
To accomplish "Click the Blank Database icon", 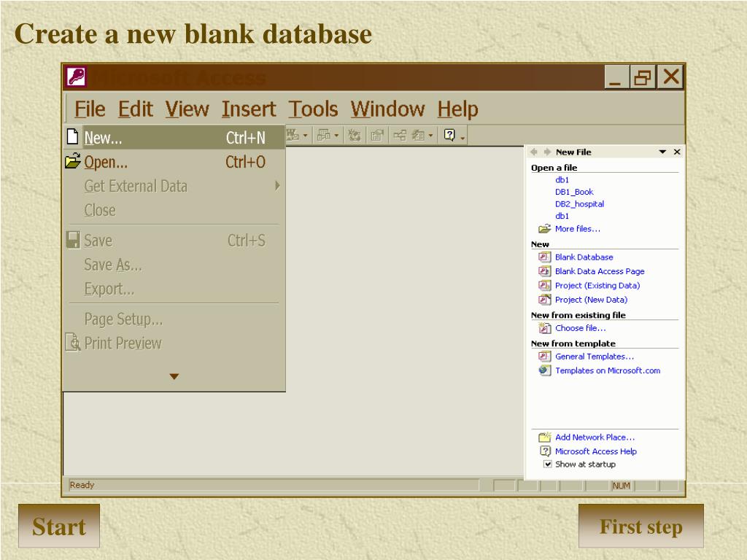I will (x=544, y=257).
